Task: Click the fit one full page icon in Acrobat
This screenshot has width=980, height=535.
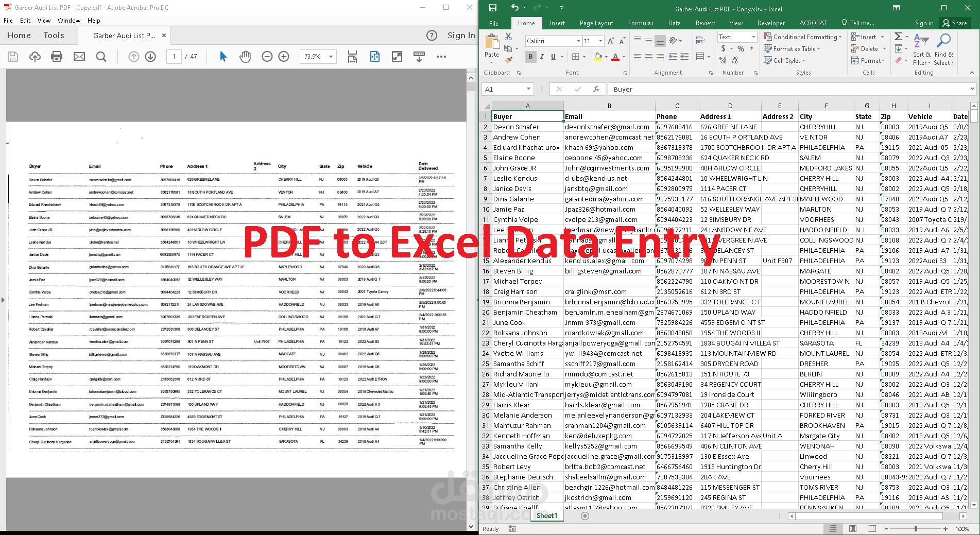Action: (375, 57)
